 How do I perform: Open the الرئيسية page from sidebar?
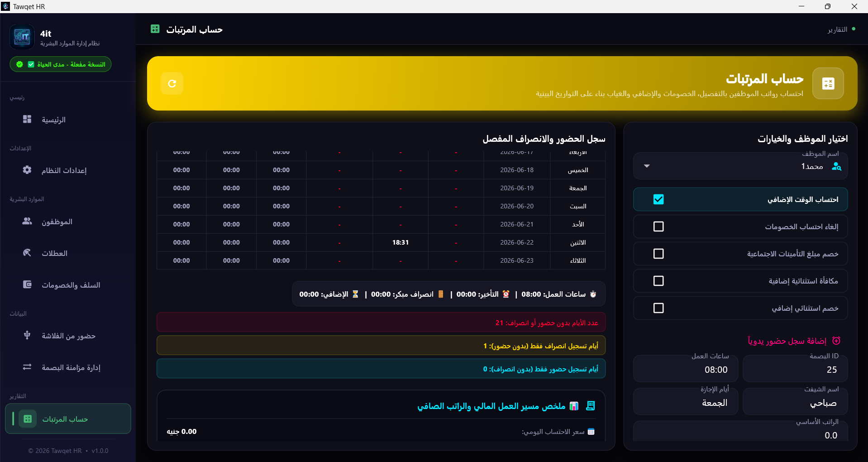[x=68, y=120]
